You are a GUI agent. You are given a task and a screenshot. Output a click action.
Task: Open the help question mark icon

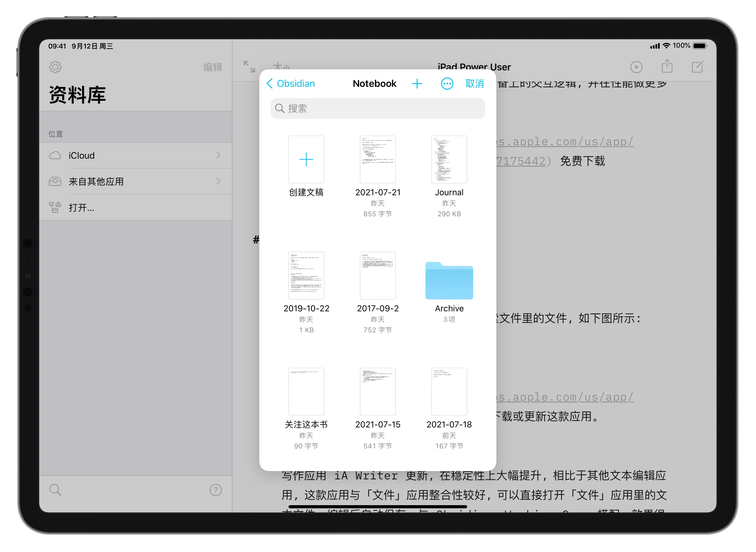click(216, 490)
